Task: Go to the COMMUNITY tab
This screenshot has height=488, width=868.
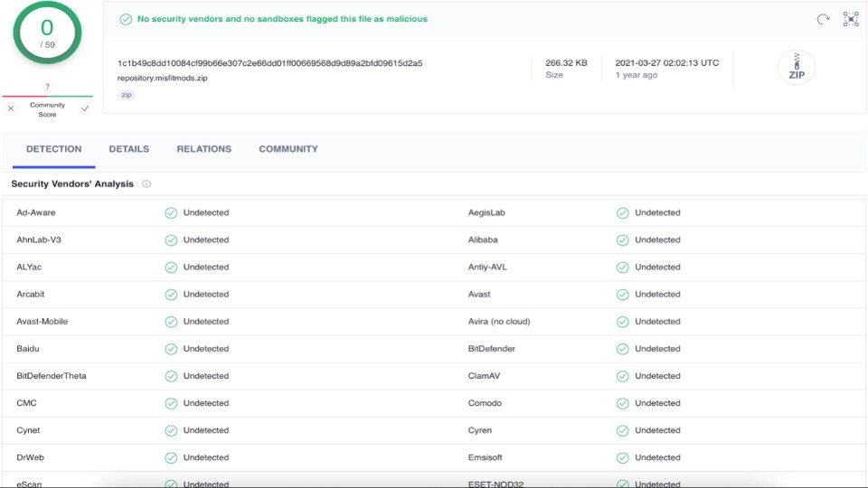Action: point(288,149)
